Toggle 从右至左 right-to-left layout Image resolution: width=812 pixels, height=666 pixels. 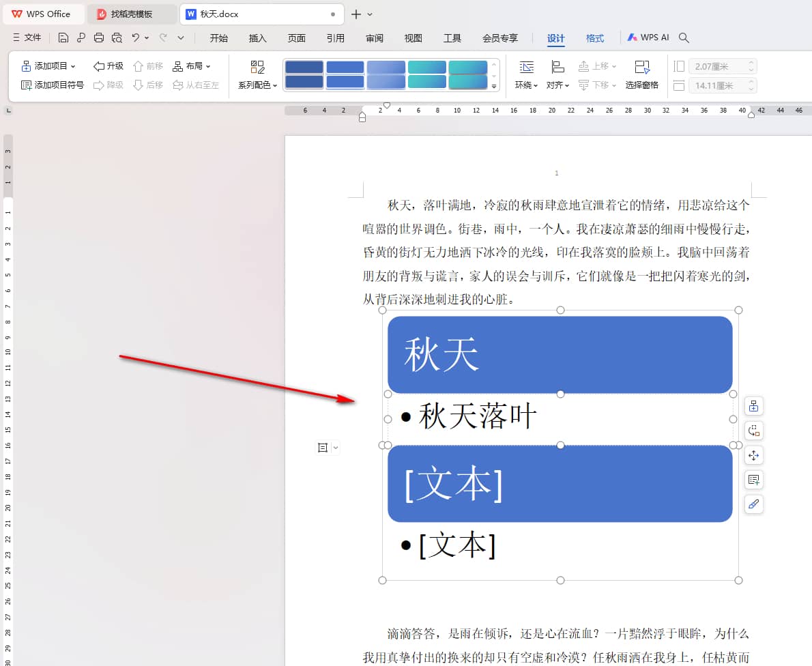click(x=196, y=85)
